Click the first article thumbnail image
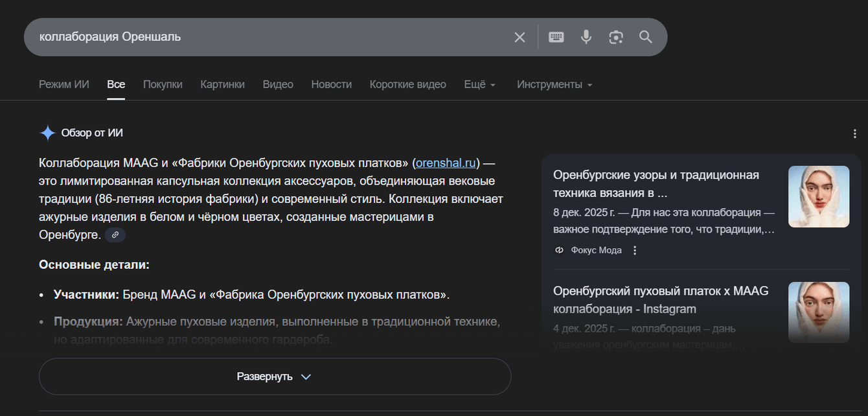The height and width of the screenshot is (416, 868). click(818, 196)
